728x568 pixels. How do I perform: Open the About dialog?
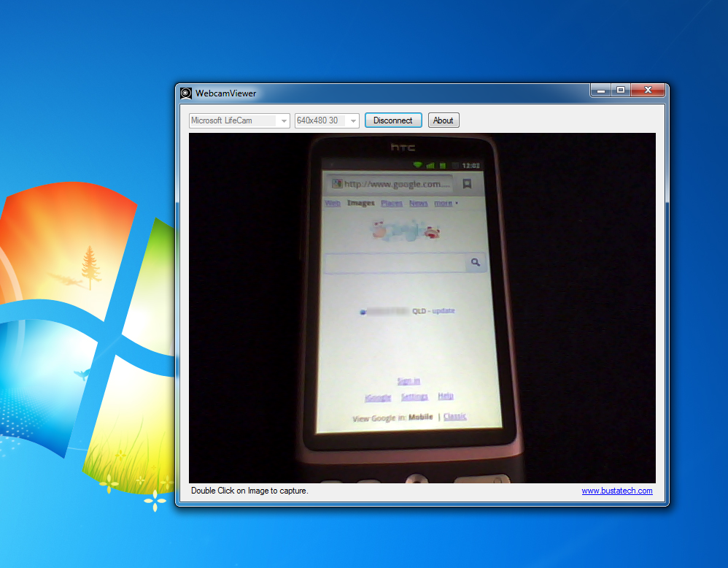(x=443, y=120)
